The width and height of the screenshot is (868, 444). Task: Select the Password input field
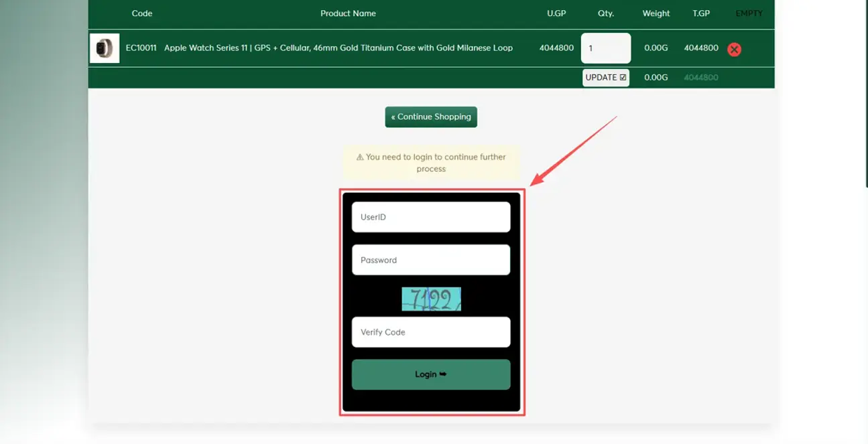click(431, 260)
